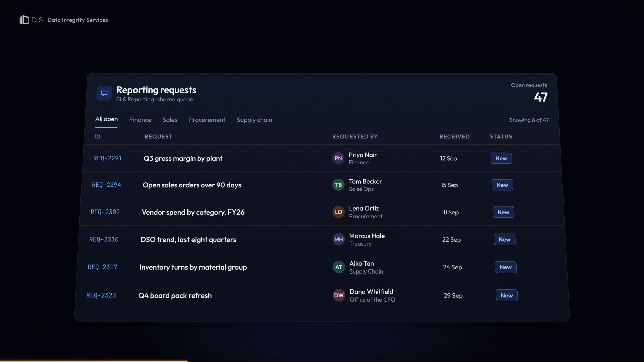
Task: Select 'Vendor spend by category, FY26'
Action: coord(193,213)
